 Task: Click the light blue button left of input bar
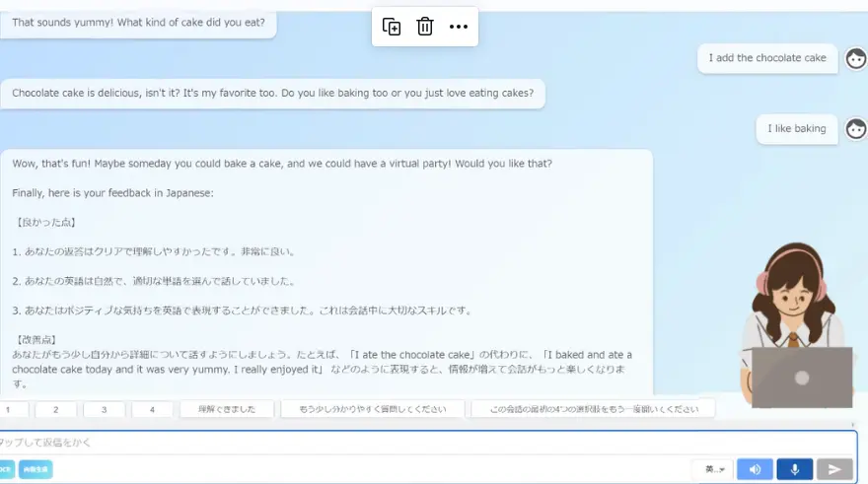click(36, 469)
